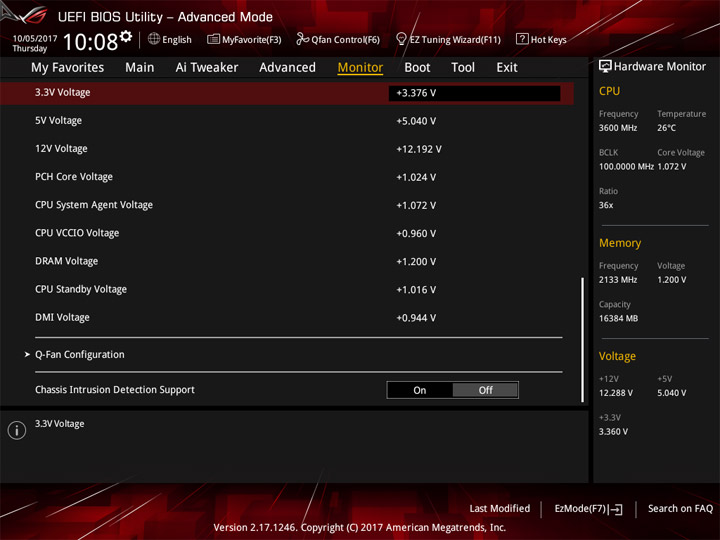720x540 pixels.
Task: Switch Chassis Intrusion Detection to On
Action: [x=420, y=390]
